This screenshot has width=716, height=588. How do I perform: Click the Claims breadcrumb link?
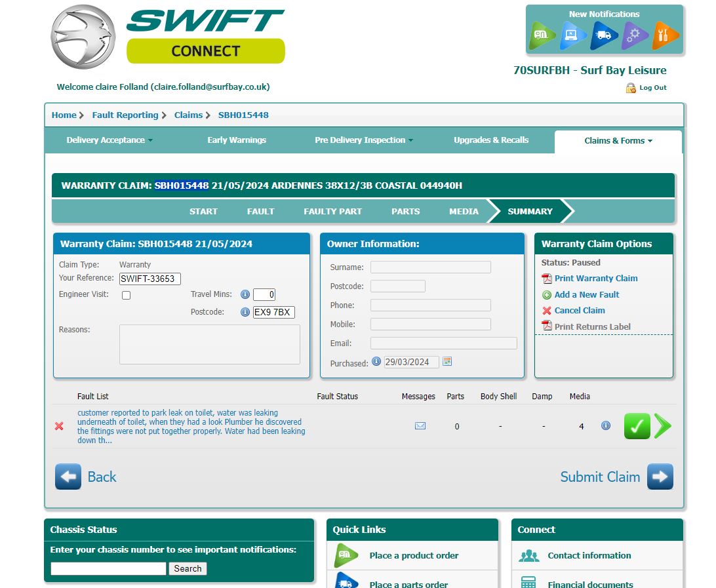tap(188, 115)
